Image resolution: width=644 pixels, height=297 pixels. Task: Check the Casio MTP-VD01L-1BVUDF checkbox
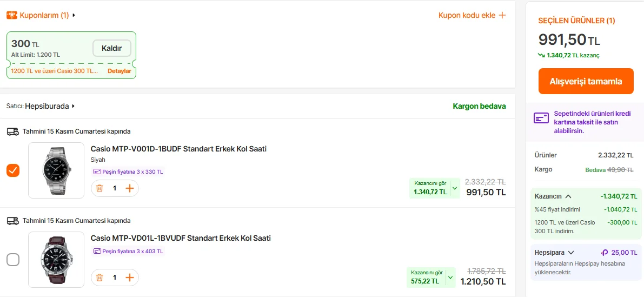coord(13,260)
